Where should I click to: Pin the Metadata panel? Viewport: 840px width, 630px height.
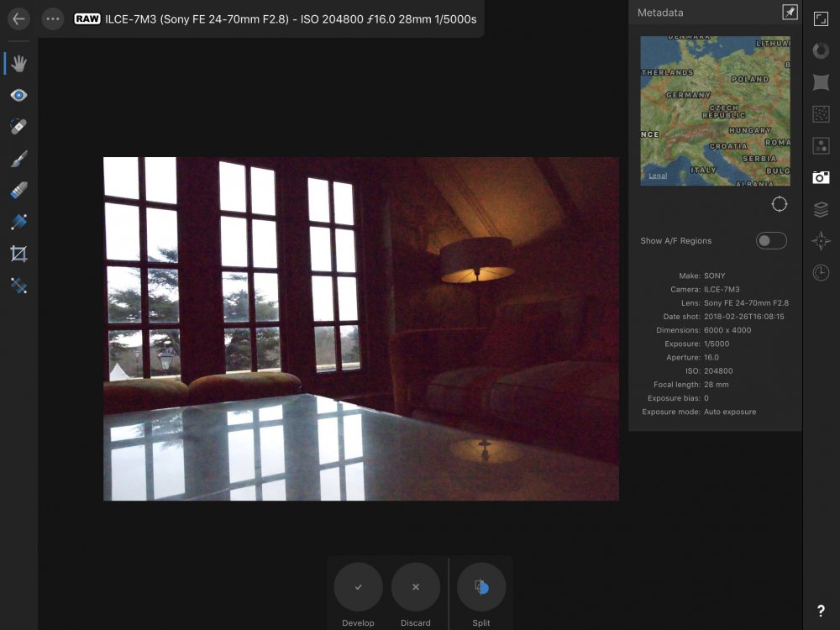(x=790, y=13)
